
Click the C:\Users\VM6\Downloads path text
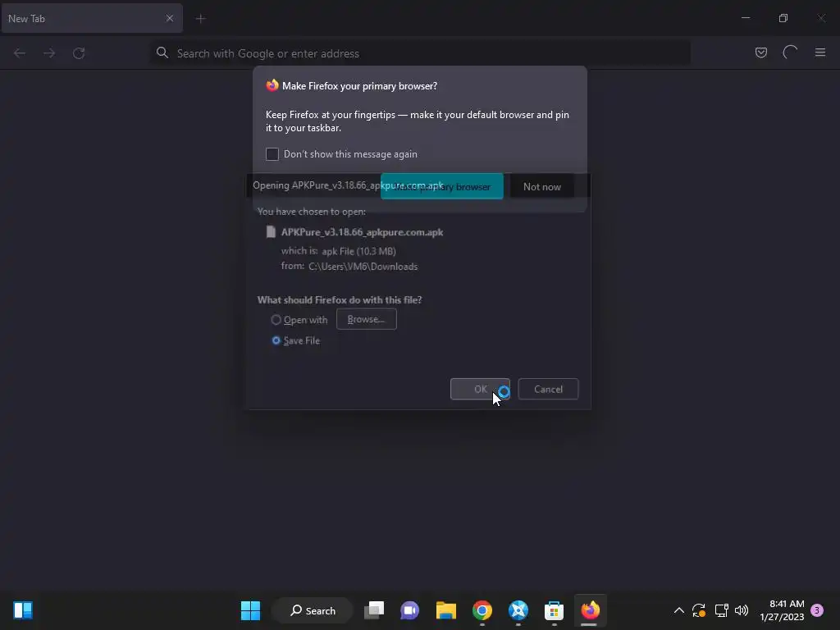click(363, 267)
